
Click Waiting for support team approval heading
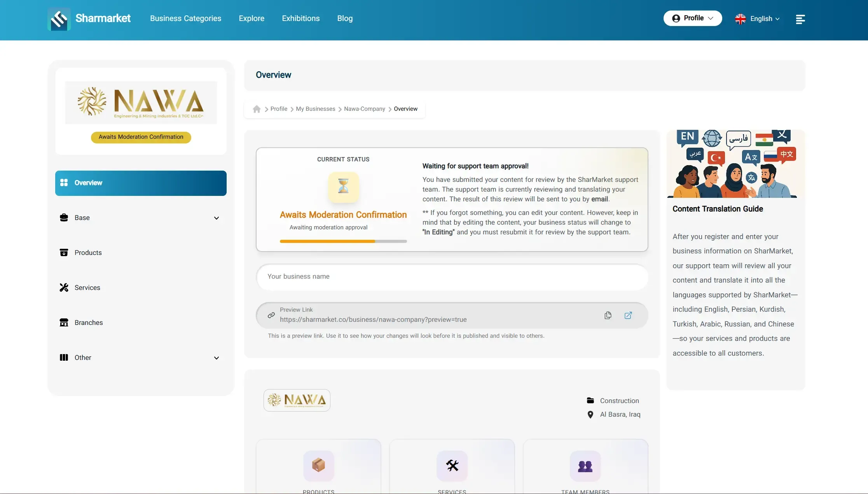[475, 166]
